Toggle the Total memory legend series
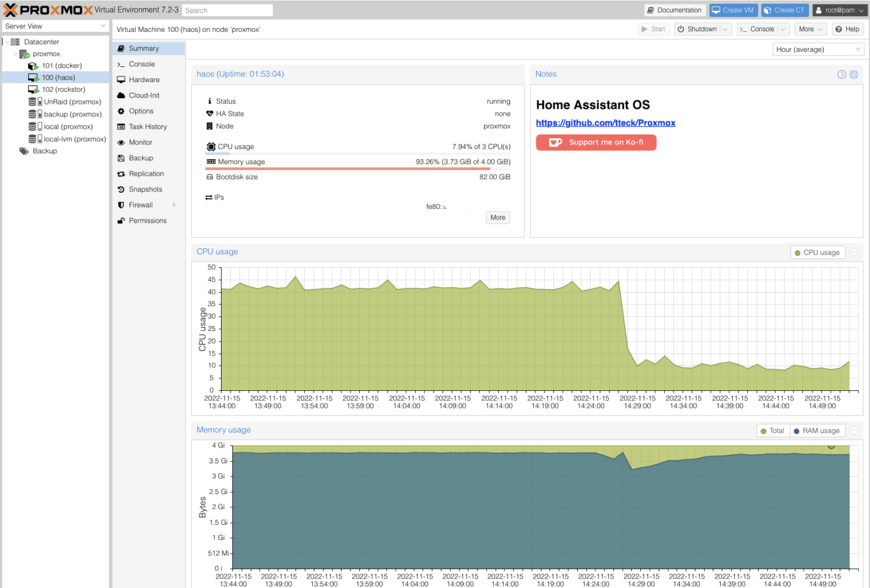This screenshot has width=870, height=588. point(772,431)
